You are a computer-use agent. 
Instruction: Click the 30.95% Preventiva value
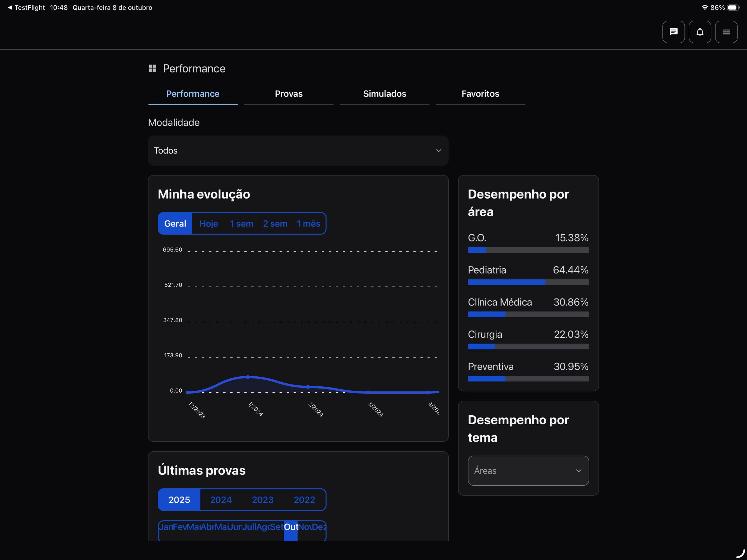[x=571, y=367]
